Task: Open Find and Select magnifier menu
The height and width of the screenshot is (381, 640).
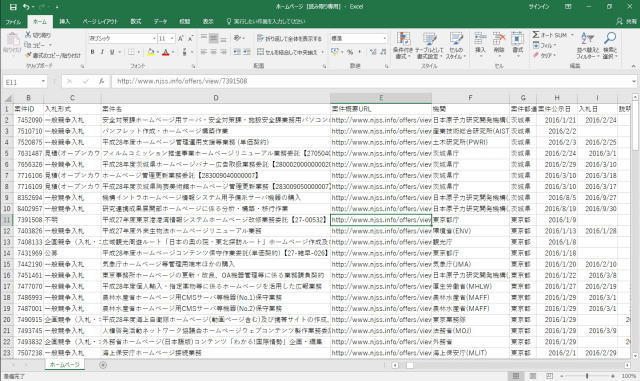Action: point(610,46)
